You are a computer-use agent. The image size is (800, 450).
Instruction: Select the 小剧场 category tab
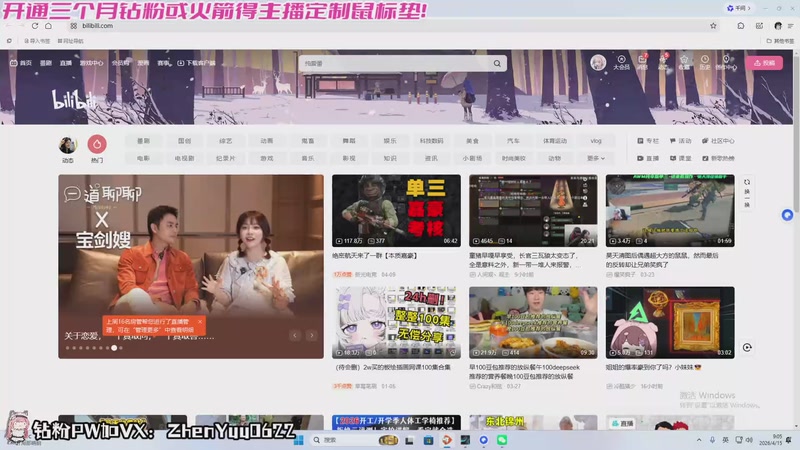click(472, 158)
